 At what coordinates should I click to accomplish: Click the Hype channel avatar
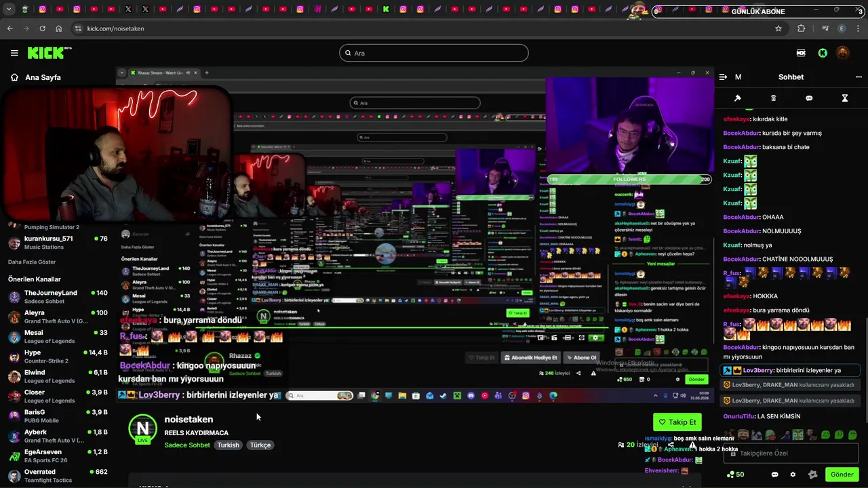coord(14,357)
